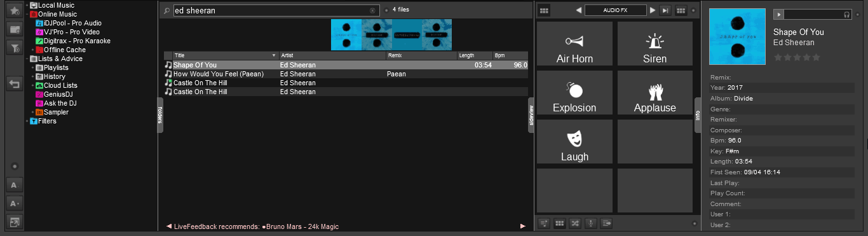Click fifth sideview icon in bottom toolbar
The height and width of the screenshot is (236, 868).
click(606, 223)
